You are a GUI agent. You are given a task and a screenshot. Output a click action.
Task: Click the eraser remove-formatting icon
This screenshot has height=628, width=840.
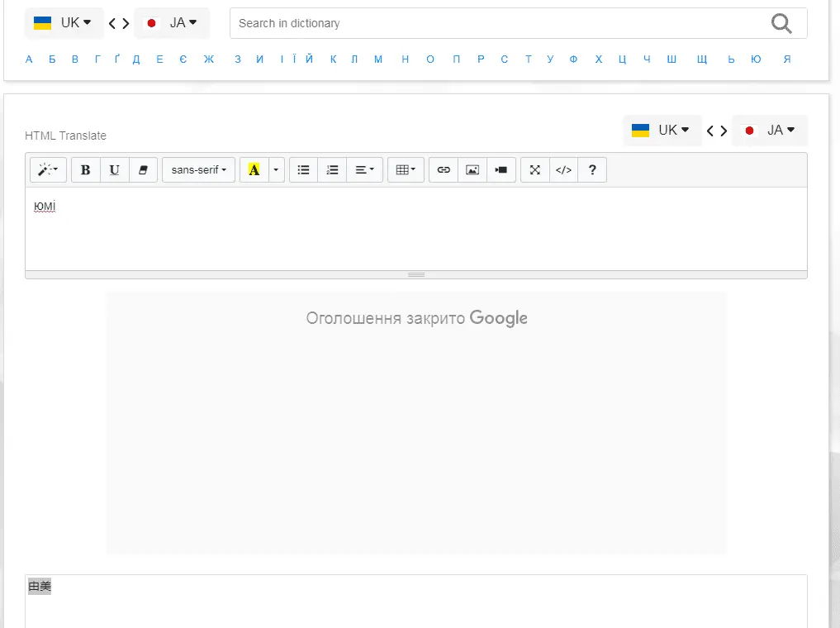coord(143,170)
